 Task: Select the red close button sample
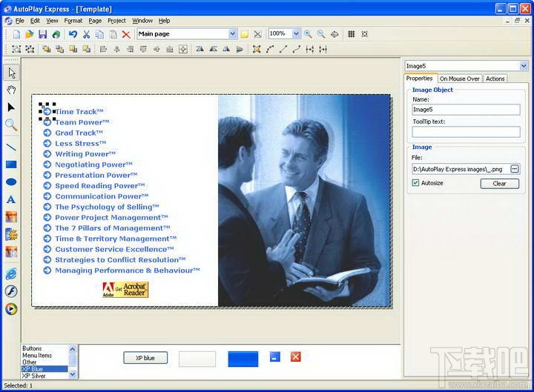tap(296, 356)
